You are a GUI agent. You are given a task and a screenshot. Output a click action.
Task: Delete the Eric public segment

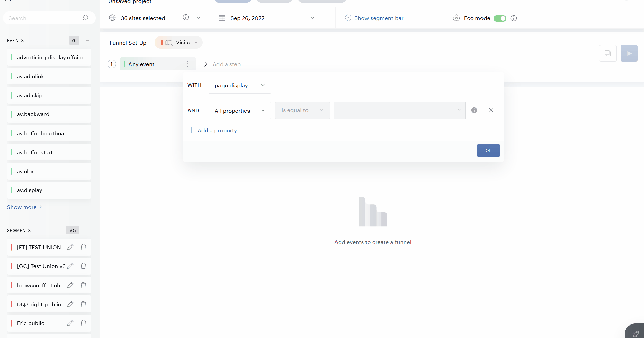(83, 323)
